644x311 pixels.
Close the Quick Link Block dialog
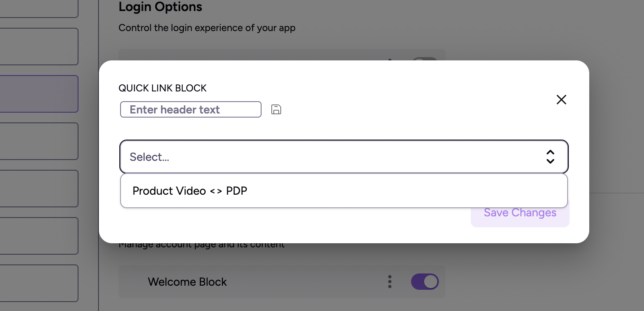561,100
